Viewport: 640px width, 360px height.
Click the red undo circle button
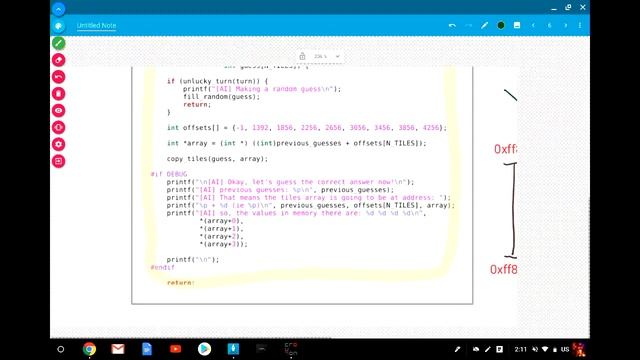(58, 77)
